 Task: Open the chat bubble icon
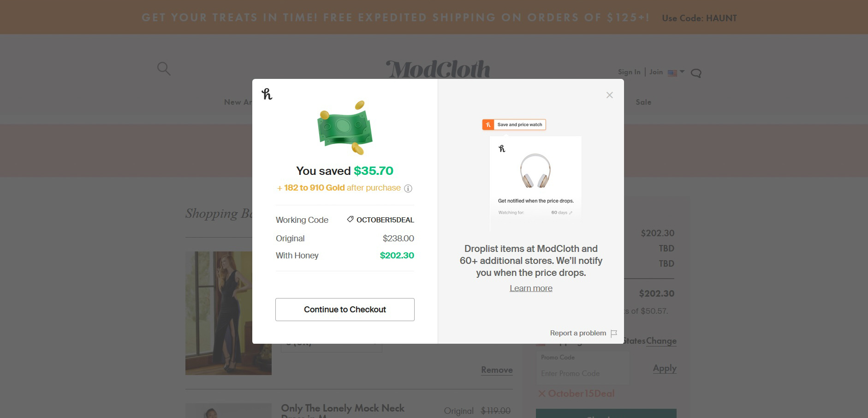pyautogui.click(x=696, y=73)
